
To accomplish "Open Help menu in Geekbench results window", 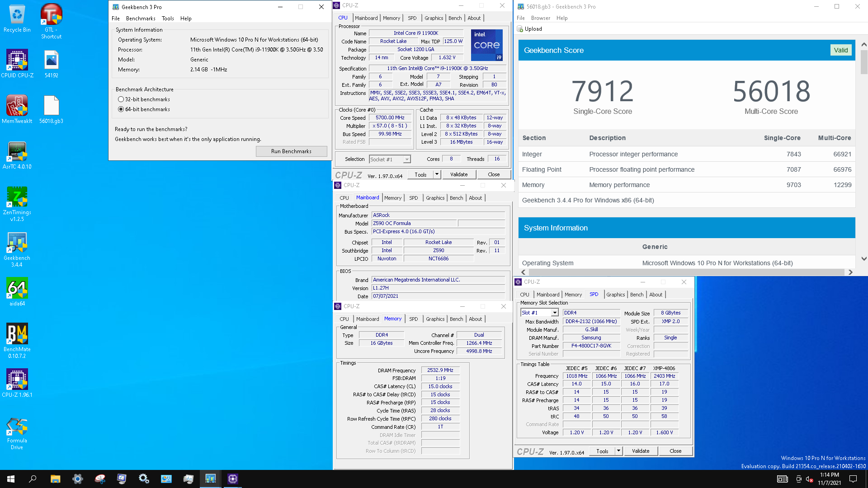I will pos(562,18).
